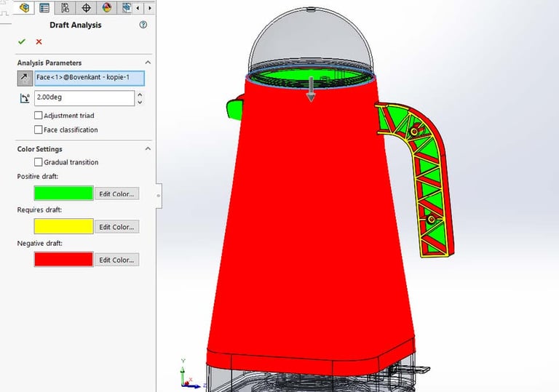Collapse the Analysis Parameters section

[x=148, y=63]
